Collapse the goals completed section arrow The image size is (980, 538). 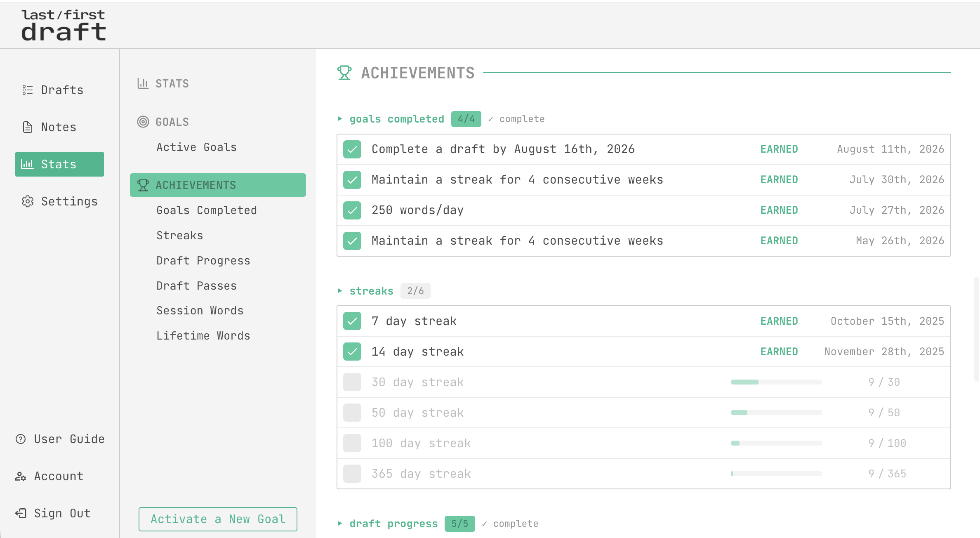[x=340, y=119]
